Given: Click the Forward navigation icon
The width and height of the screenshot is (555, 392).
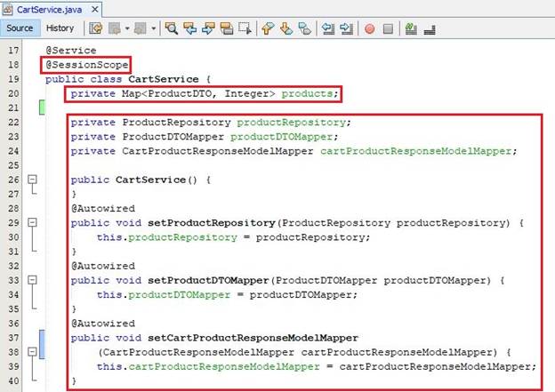Looking at the screenshot, I should [141, 28].
